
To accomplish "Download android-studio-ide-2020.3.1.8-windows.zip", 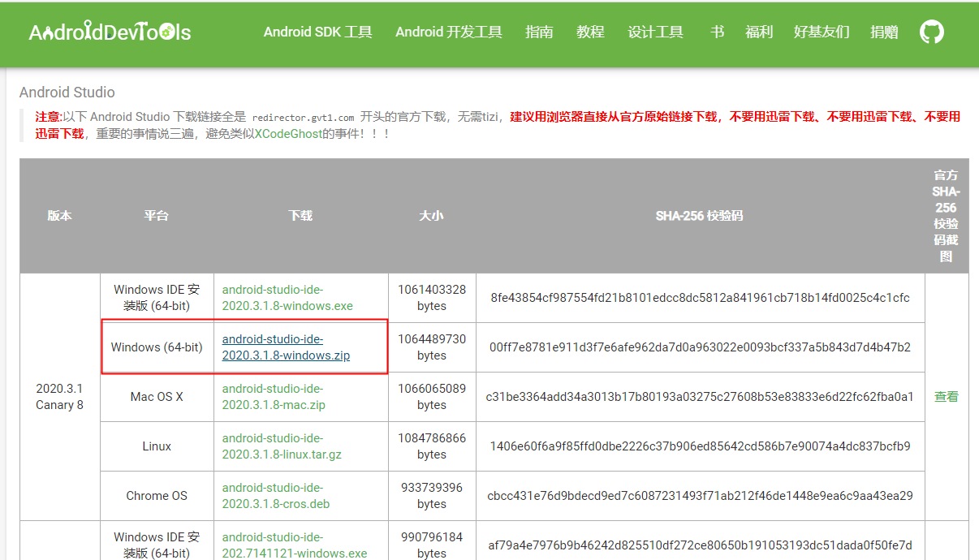I will pos(286,347).
